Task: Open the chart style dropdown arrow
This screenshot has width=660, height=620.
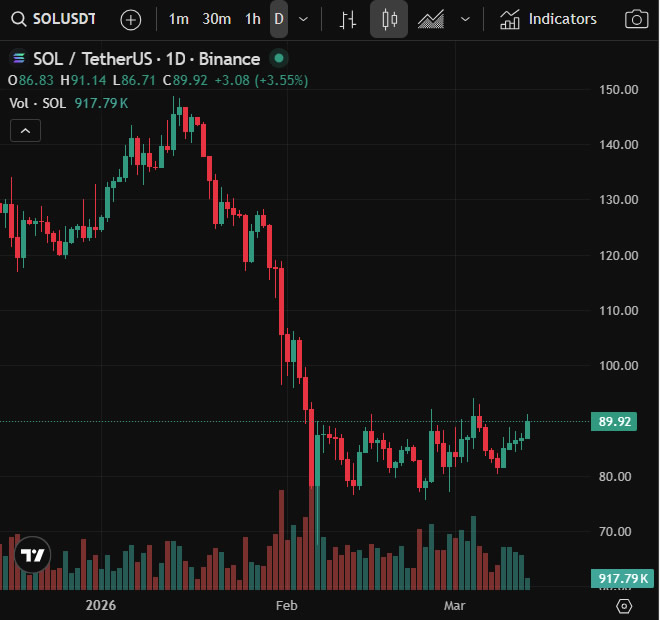Action: coord(465,19)
